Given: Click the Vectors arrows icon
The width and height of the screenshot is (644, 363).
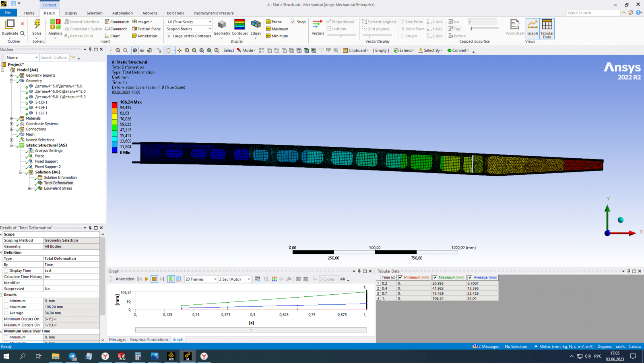Looking at the screenshot, I should [x=318, y=24].
